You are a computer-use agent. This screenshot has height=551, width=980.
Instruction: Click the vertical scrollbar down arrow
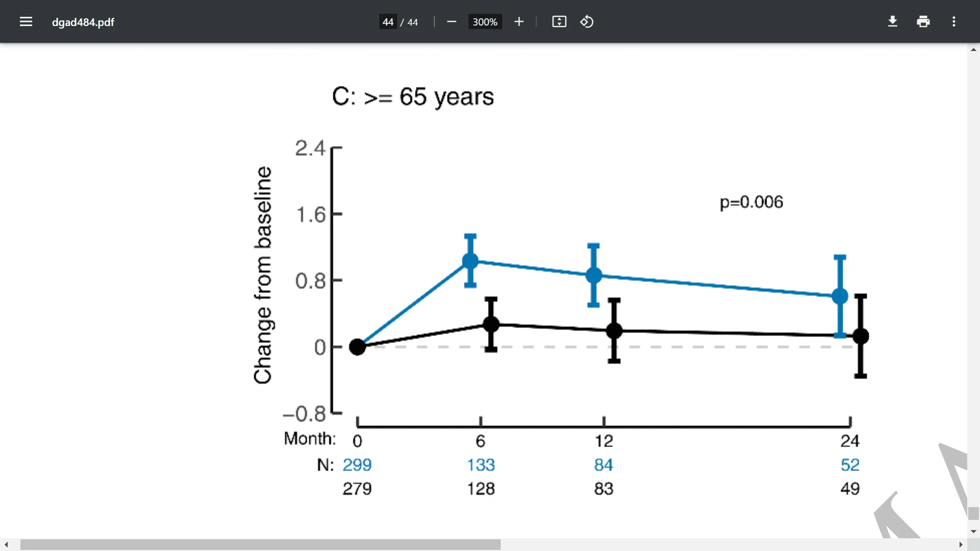(x=973, y=532)
